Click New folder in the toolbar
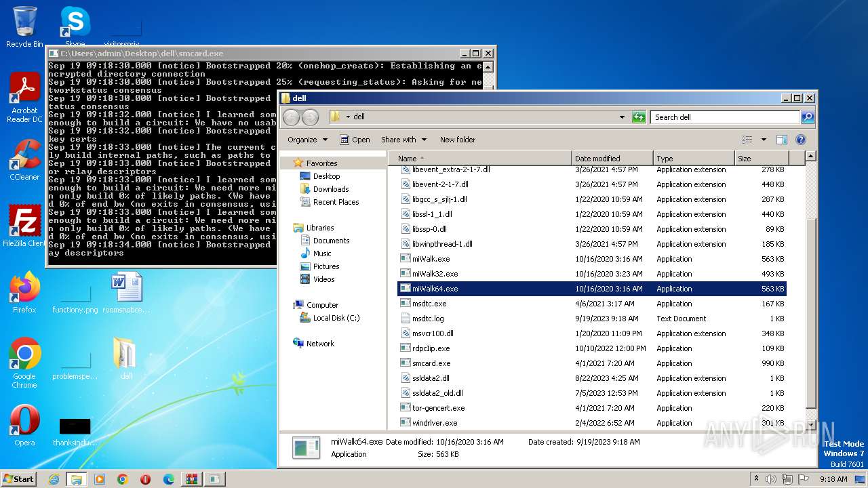Viewport: 868px width, 488px height. tap(458, 140)
